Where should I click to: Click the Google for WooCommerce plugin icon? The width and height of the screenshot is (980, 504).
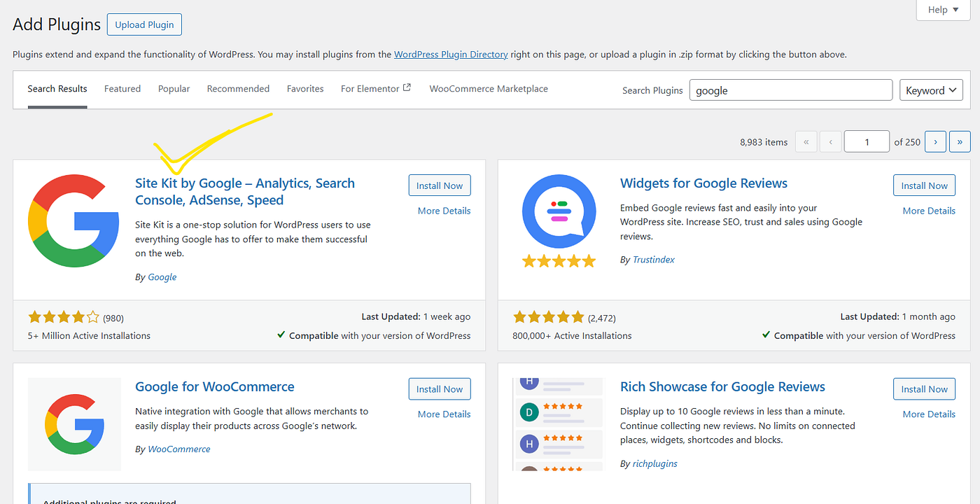74,424
